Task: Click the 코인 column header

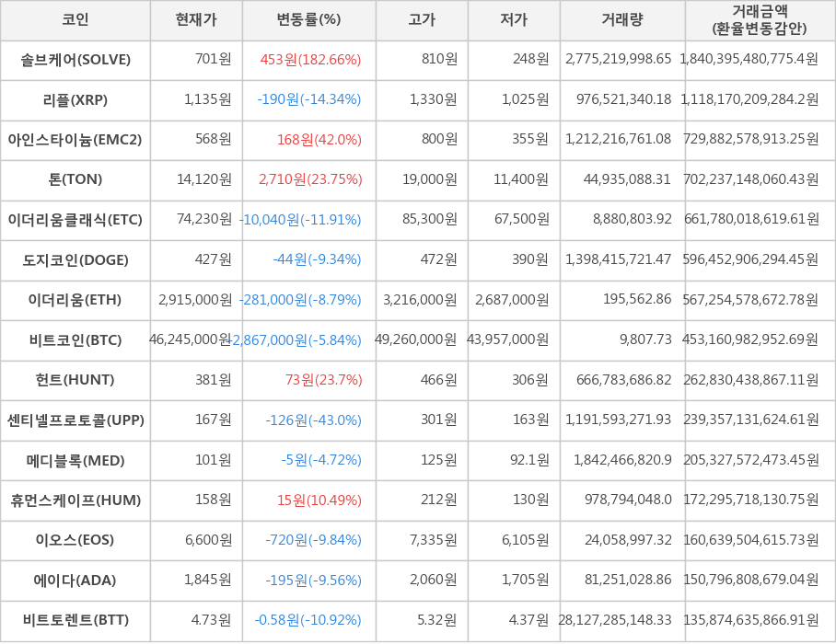Action: pos(75,19)
